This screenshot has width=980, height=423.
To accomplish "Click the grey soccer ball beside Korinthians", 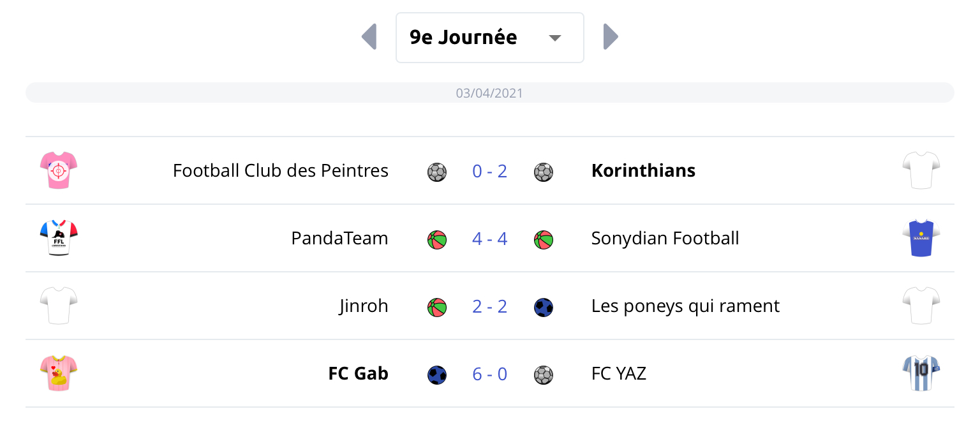I will 544,172.
